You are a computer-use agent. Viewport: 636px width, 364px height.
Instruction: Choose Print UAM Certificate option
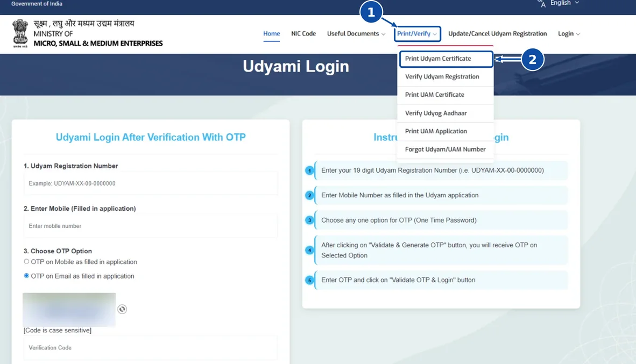pos(446,95)
